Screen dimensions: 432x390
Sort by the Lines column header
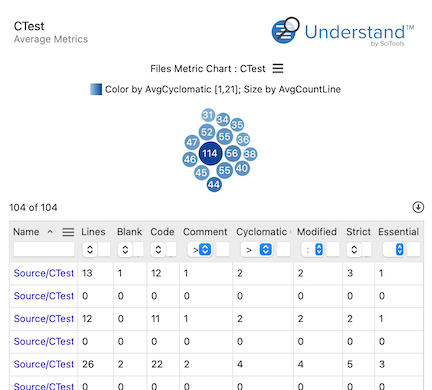pos(93,232)
